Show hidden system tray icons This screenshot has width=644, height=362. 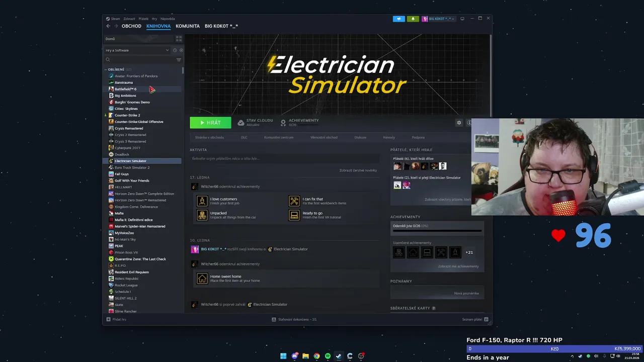(x=572, y=356)
